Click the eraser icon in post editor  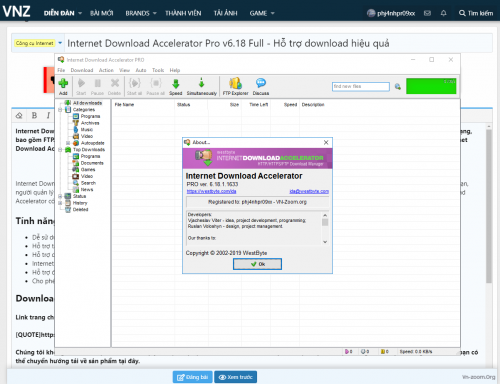tap(19, 115)
